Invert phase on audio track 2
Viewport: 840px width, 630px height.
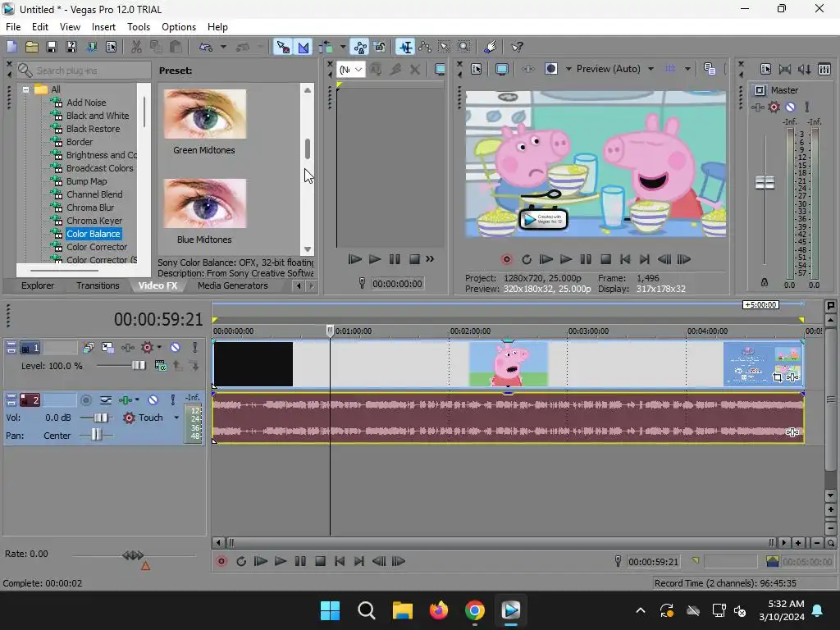tap(106, 400)
